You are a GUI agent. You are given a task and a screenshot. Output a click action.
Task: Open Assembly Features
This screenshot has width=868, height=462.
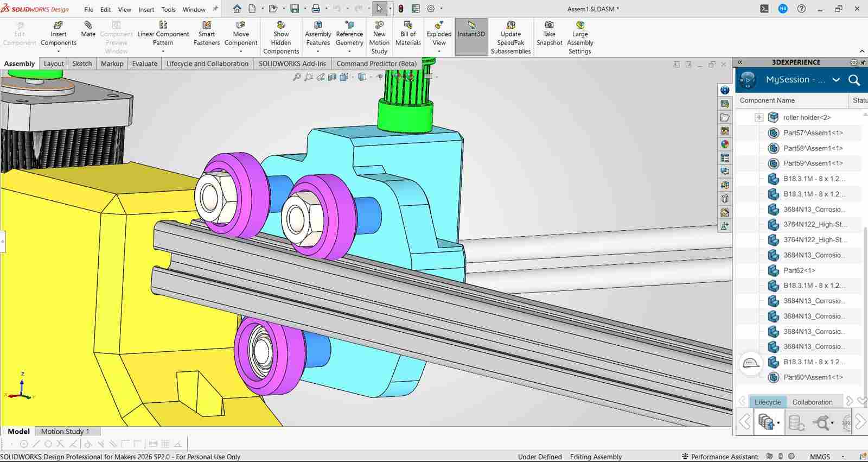pyautogui.click(x=318, y=34)
